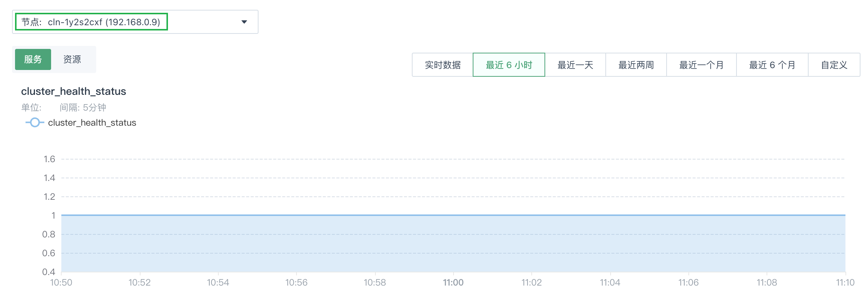Click the node field cln-1y2s2cxf (192.168.0.9)
This screenshot has width=868, height=304.
tap(91, 22)
